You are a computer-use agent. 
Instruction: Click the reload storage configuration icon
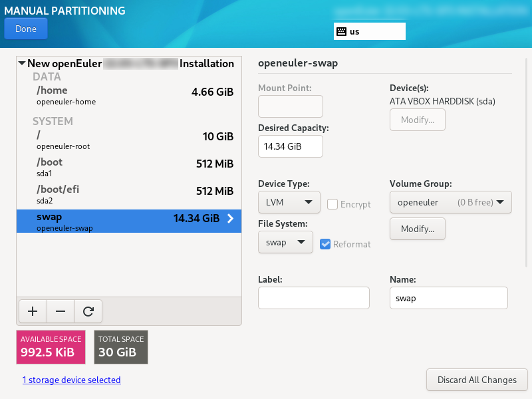[x=88, y=311]
